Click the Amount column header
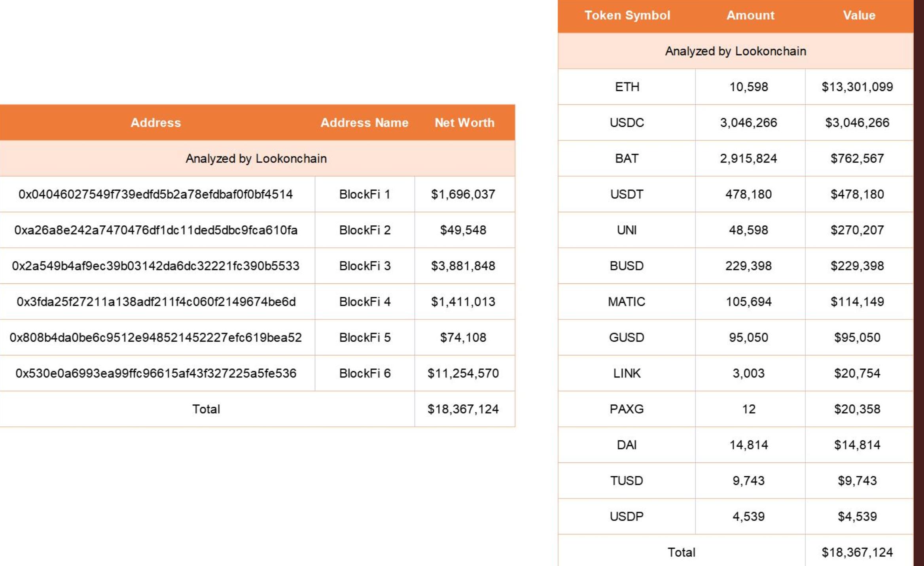This screenshot has height=566, width=924. point(750,15)
